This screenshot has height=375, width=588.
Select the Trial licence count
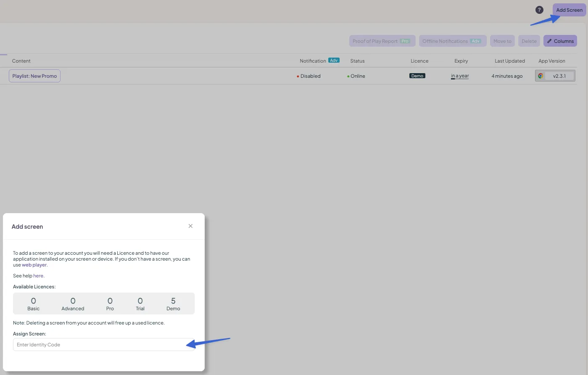click(x=140, y=304)
